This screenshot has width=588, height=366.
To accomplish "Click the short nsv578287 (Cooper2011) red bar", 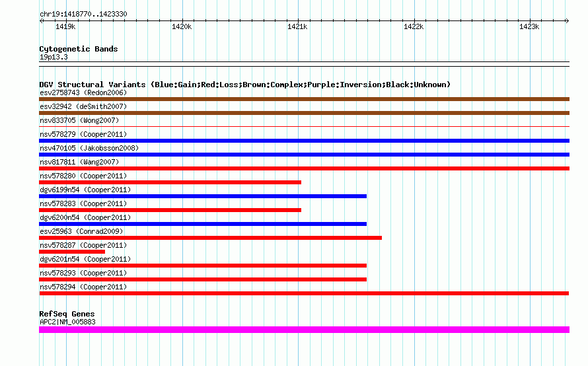I will [72, 252].
